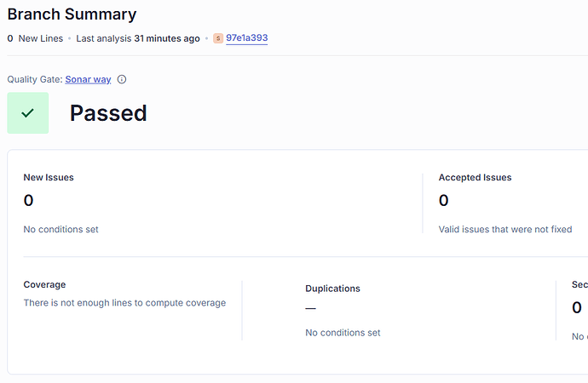This screenshot has height=383, width=588.
Task: Click the Branch Summary heading
Action: (72, 14)
